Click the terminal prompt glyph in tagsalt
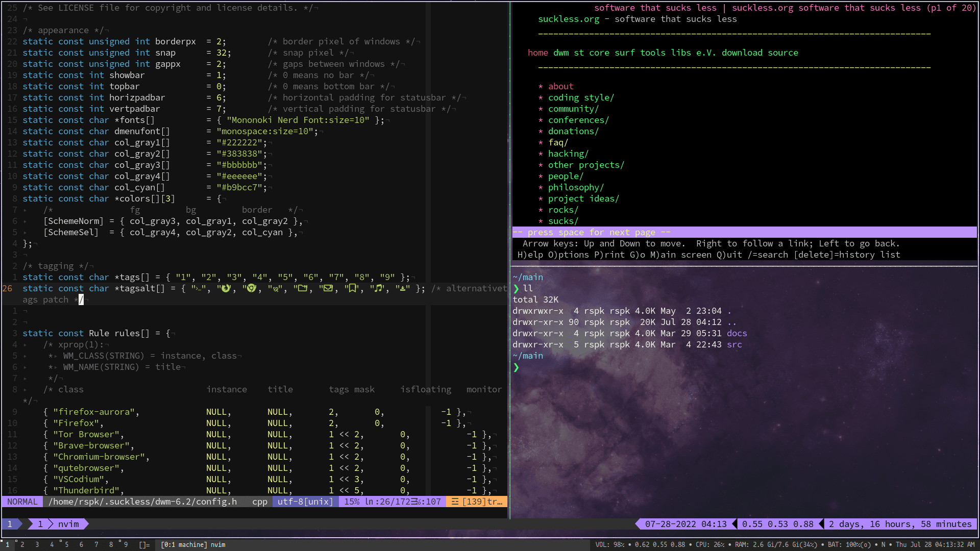 199,289
